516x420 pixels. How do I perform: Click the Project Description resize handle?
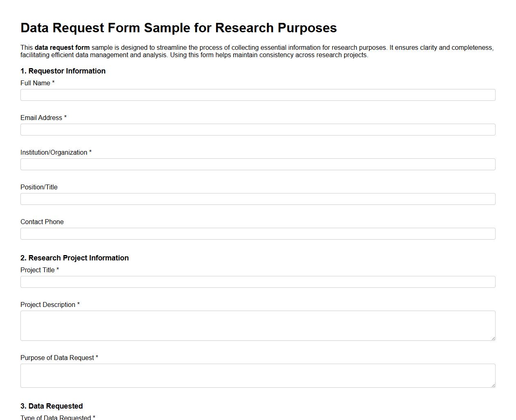click(493, 339)
